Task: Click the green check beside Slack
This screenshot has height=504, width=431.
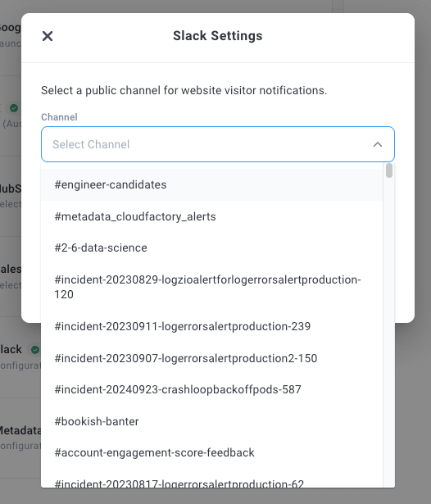Action: (x=35, y=350)
